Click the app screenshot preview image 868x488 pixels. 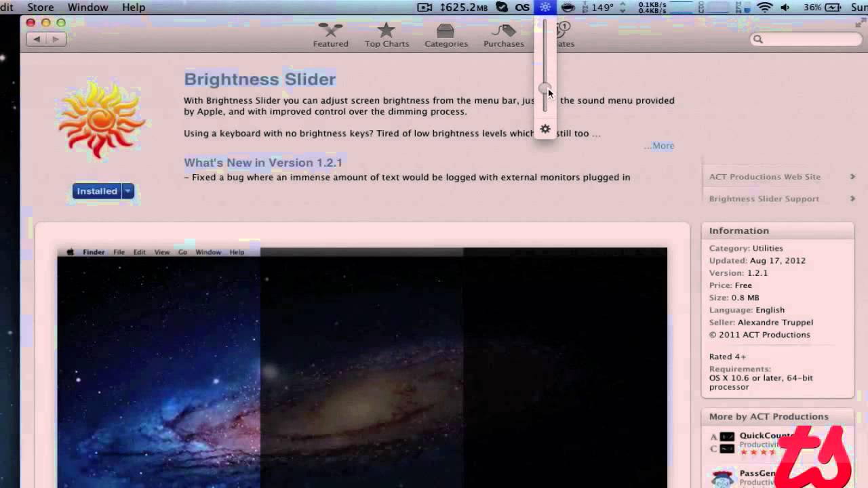pyautogui.click(x=362, y=367)
